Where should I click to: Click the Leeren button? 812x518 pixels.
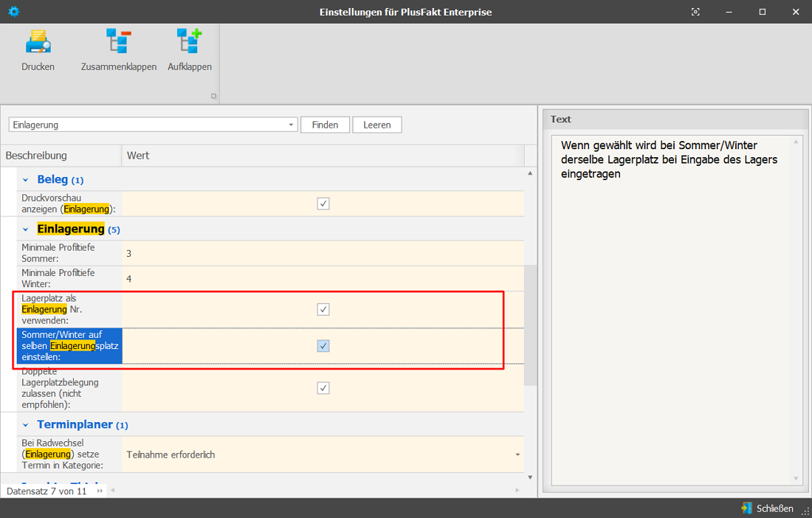coord(377,125)
